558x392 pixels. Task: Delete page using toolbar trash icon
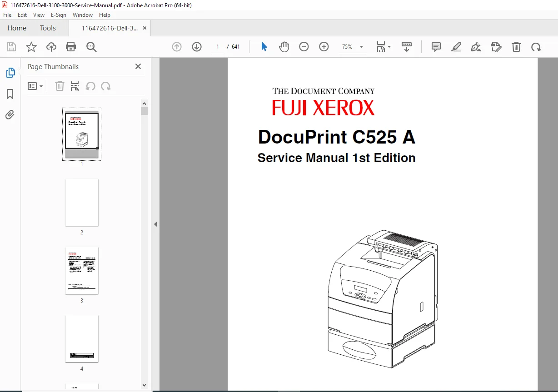[516, 47]
